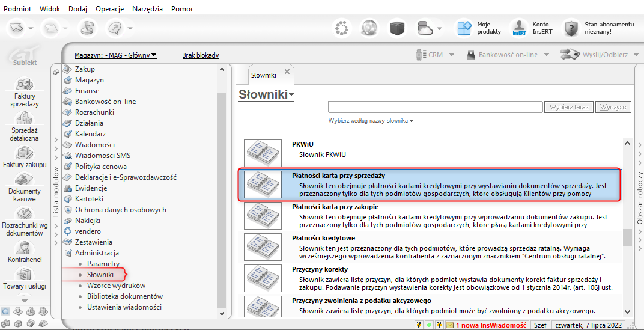Click the Wybierz teraz button
Screen dimensions: 644x330
pos(569,107)
